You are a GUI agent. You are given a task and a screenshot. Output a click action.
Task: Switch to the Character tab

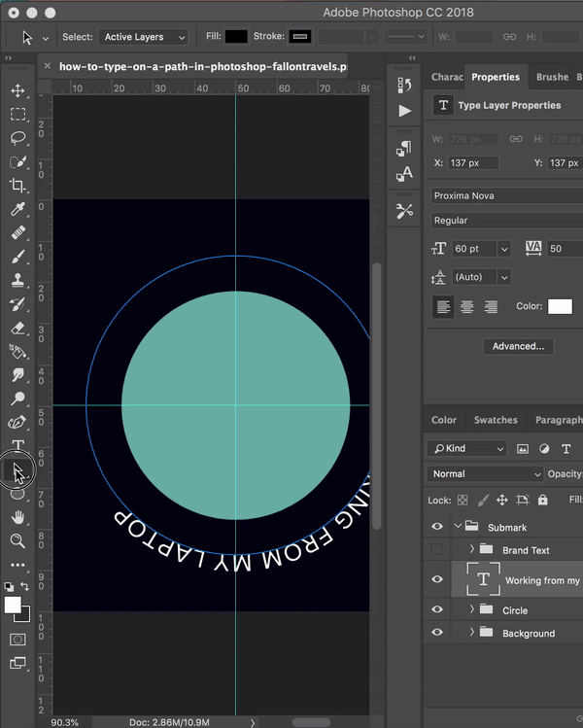(447, 77)
